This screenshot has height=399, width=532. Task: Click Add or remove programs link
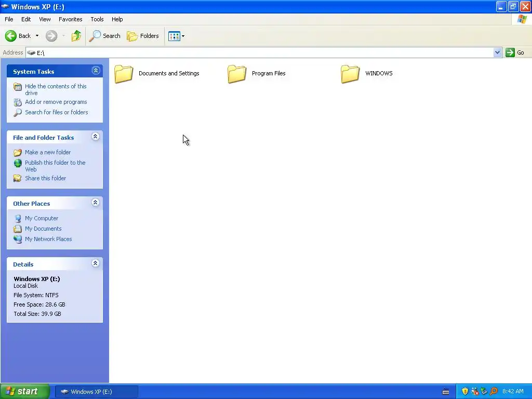(56, 102)
